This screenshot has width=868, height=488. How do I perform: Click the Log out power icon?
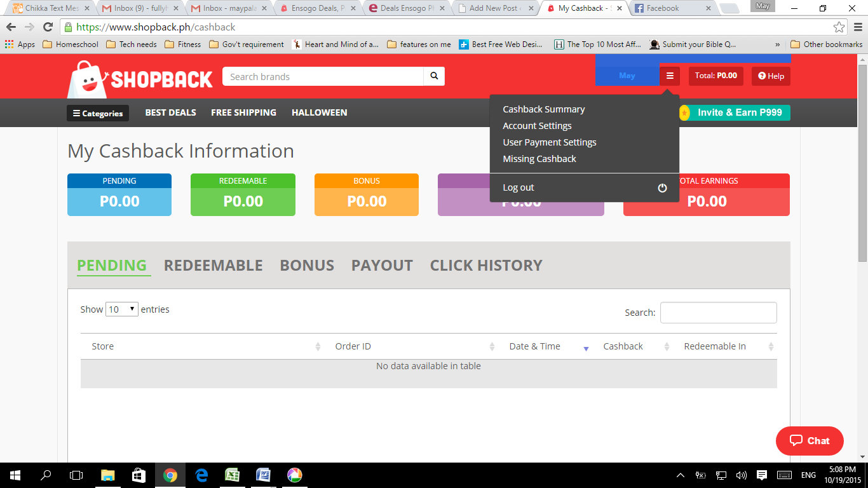point(662,187)
